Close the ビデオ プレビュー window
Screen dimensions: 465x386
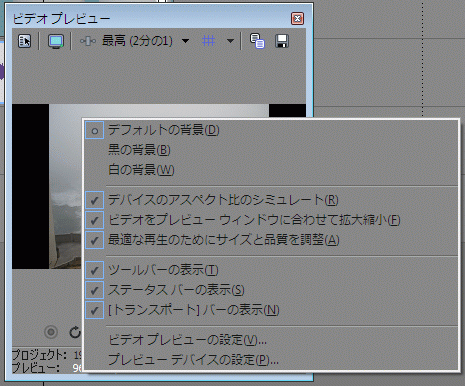click(297, 18)
